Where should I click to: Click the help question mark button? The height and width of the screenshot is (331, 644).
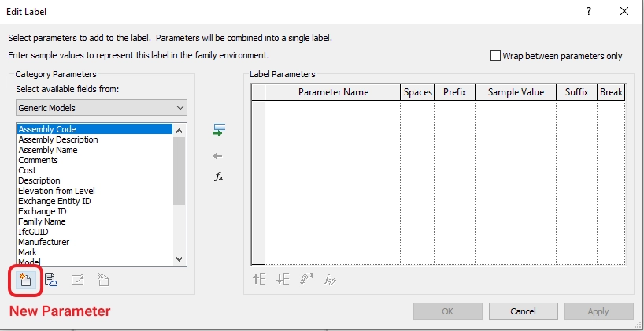pos(587,11)
